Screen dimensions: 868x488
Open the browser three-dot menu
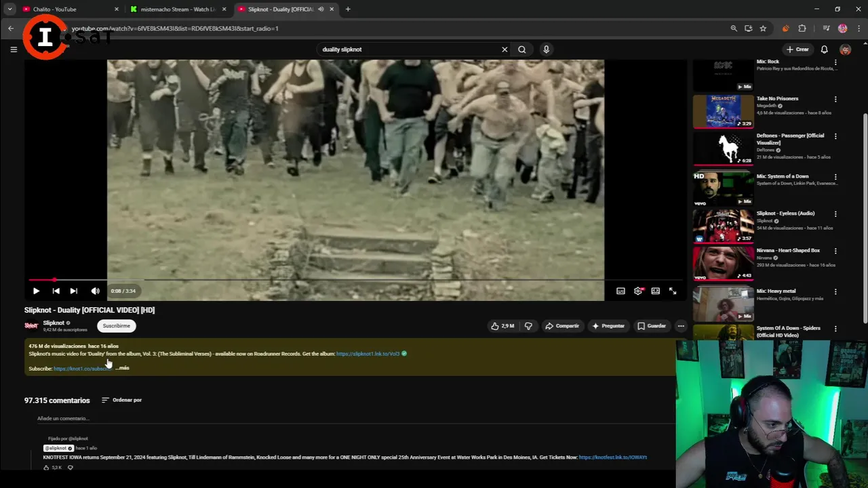tap(859, 28)
